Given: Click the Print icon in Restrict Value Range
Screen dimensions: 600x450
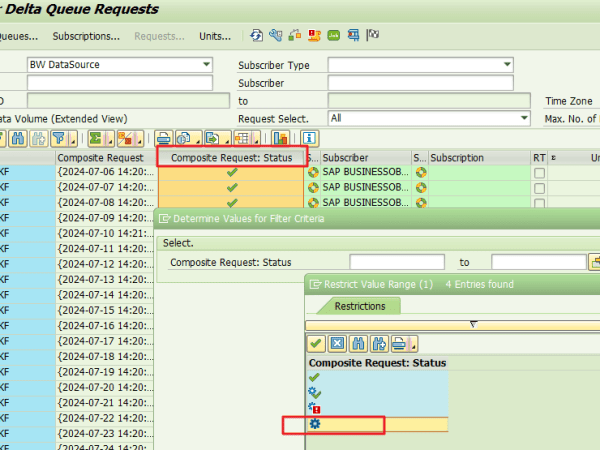Looking at the screenshot, I should tap(400, 344).
